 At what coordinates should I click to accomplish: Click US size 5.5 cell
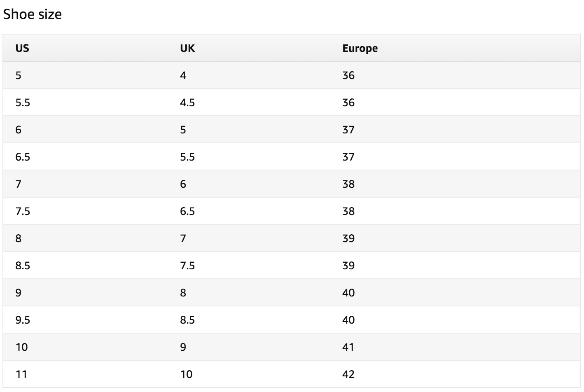point(23,103)
